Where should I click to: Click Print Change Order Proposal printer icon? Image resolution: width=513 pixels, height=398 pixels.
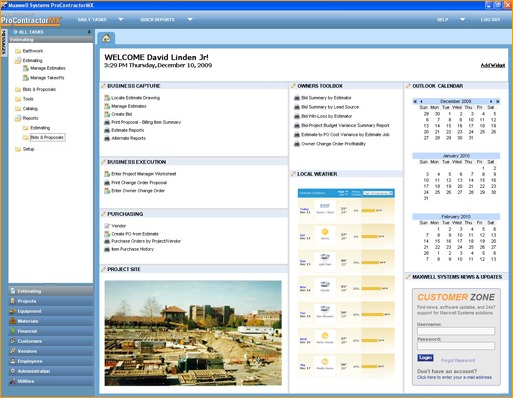[107, 183]
